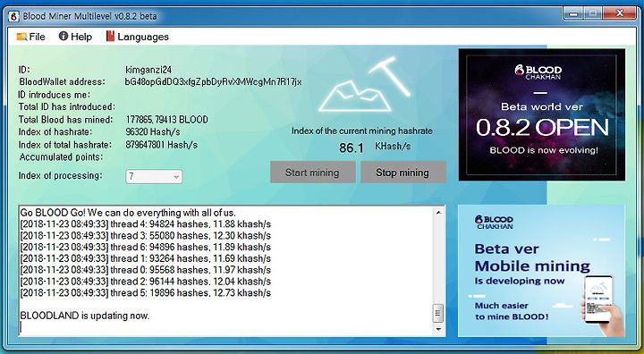Viewport: 644px width, 354px height.
Task: Click the red book icon beside Languages
Action: [110, 36]
